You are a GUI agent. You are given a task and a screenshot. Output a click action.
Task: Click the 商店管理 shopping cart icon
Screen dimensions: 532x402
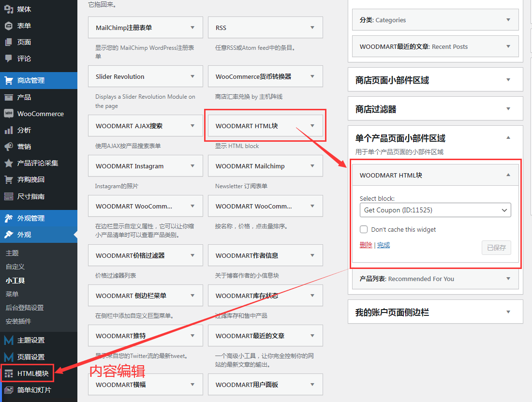click(9, 80)
